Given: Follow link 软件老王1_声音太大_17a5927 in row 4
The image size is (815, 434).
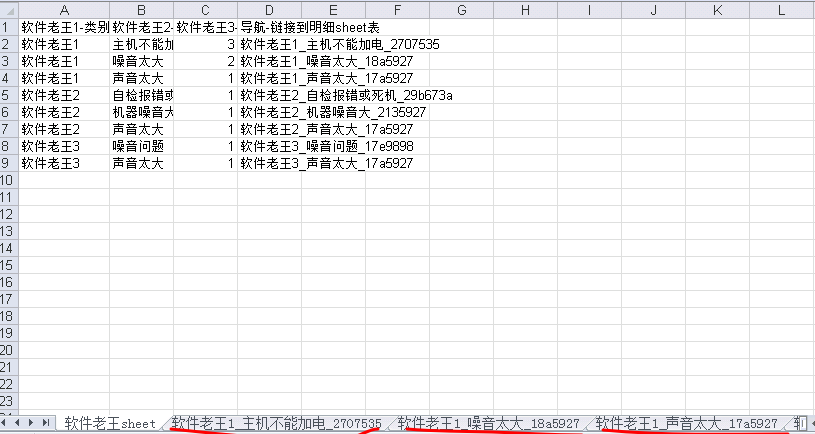Looking at the screenshot, I should (327, 78).
